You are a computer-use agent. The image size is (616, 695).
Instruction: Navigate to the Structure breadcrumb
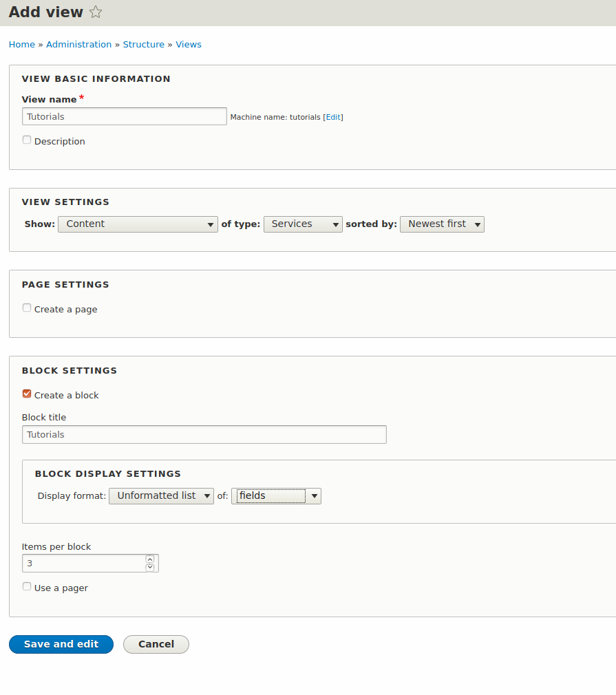coord(143,45)
